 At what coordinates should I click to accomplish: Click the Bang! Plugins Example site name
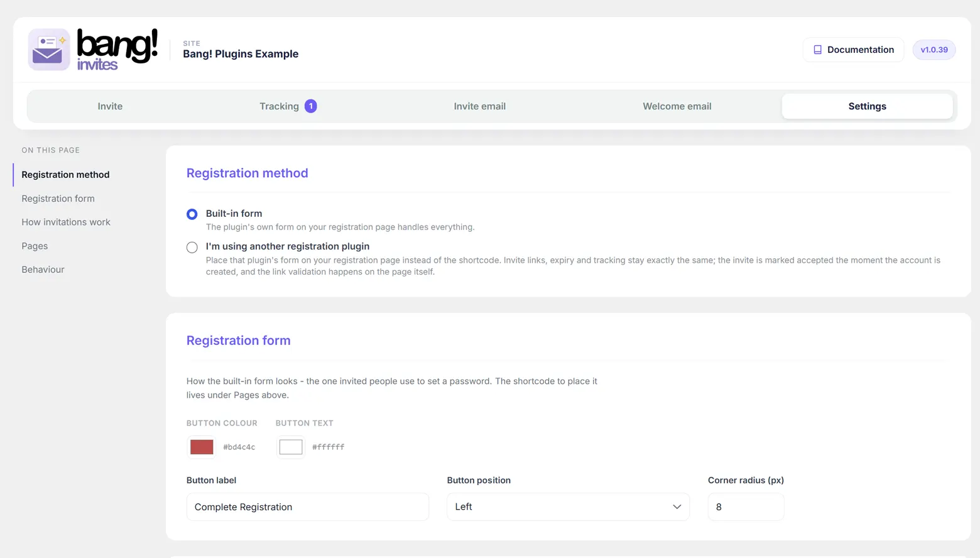(241, 54)
